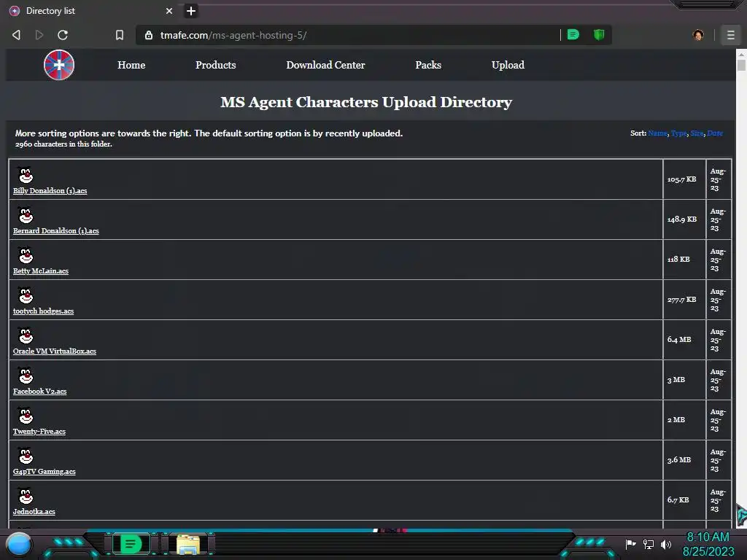Open the browser hamburger menu
The width and height of the screenshot is (747, 560).
click(x=730, y=35)
